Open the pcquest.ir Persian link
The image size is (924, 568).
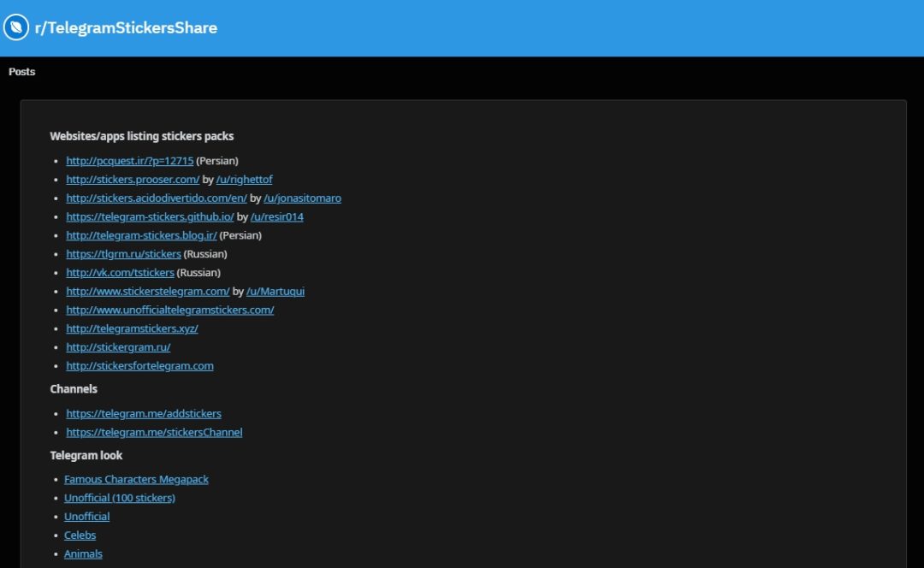129,161
